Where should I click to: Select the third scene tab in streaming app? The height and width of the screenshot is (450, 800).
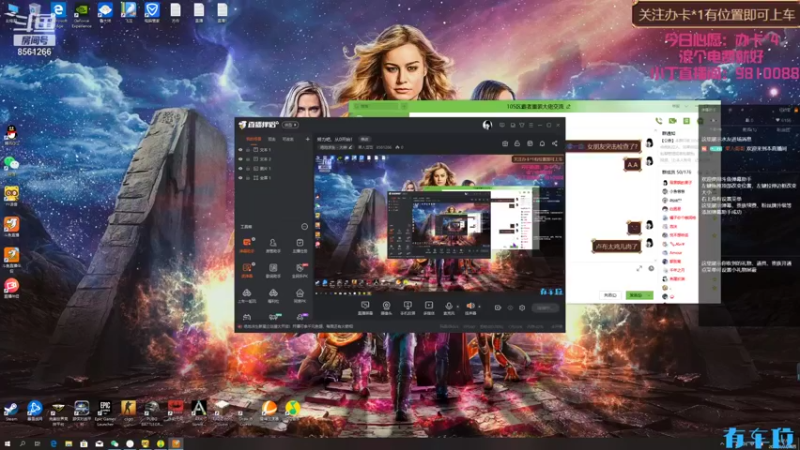[x=288, y=139]
